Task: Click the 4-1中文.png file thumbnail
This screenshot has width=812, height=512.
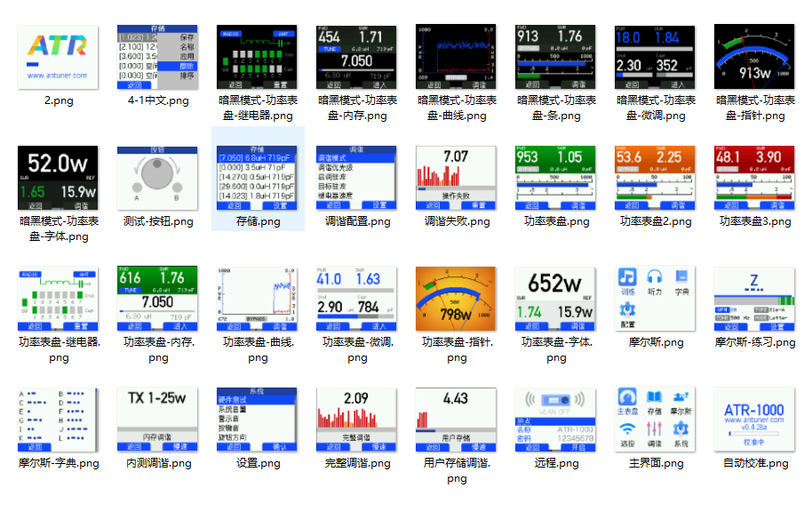Action: (157, 57)
